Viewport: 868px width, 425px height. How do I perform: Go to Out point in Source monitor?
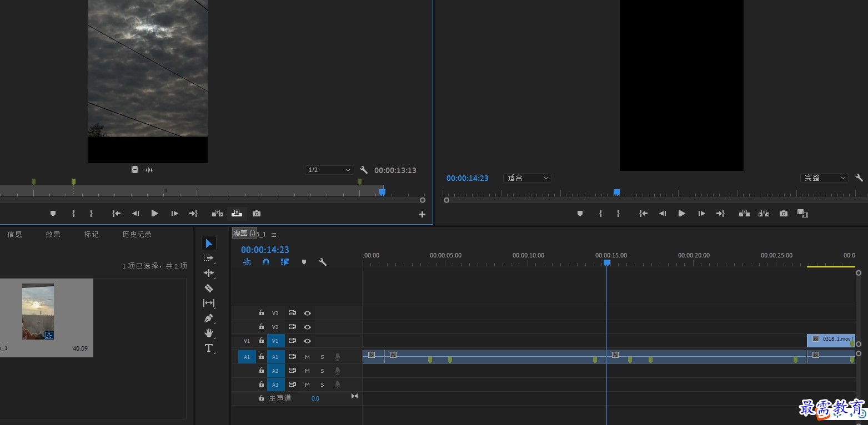coord(193,214)
